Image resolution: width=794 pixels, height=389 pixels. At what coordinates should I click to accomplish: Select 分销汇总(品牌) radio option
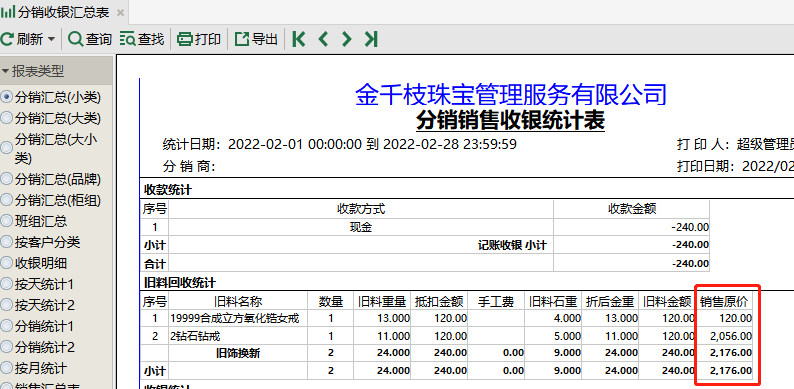point(7,179)
